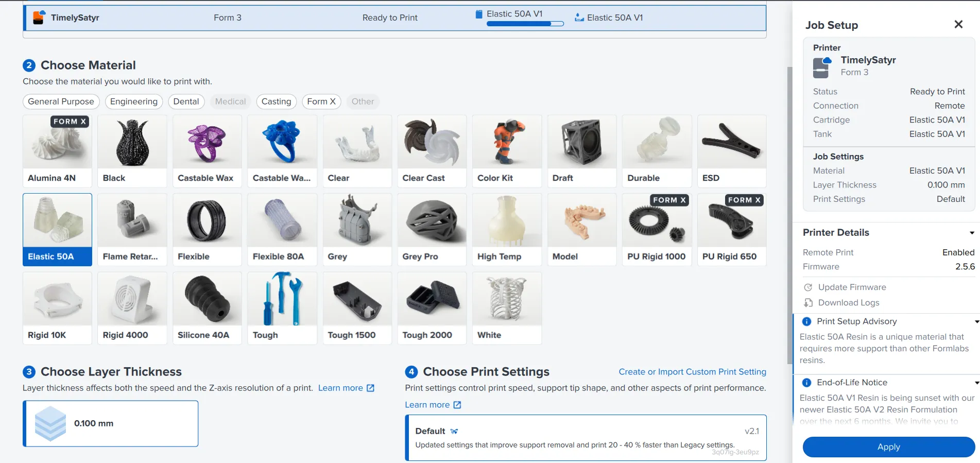Select the Castable Wax 40 material card
The image size is (980, 463).
[282, 151]
